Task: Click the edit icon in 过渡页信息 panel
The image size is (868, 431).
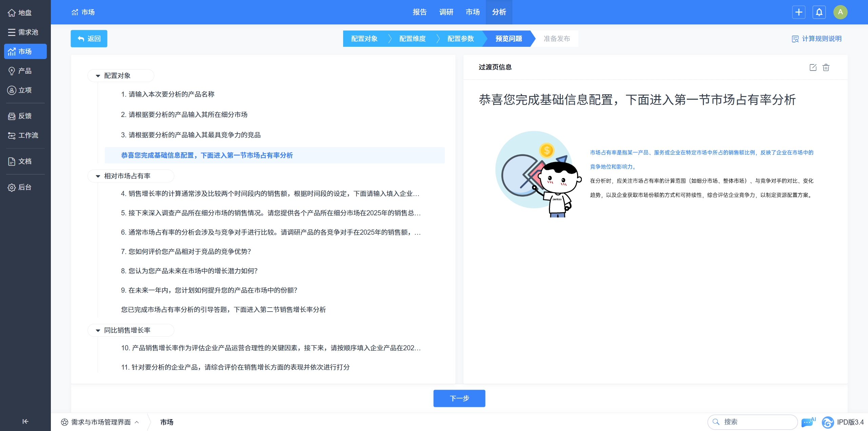Action: (x=813, y=67)
